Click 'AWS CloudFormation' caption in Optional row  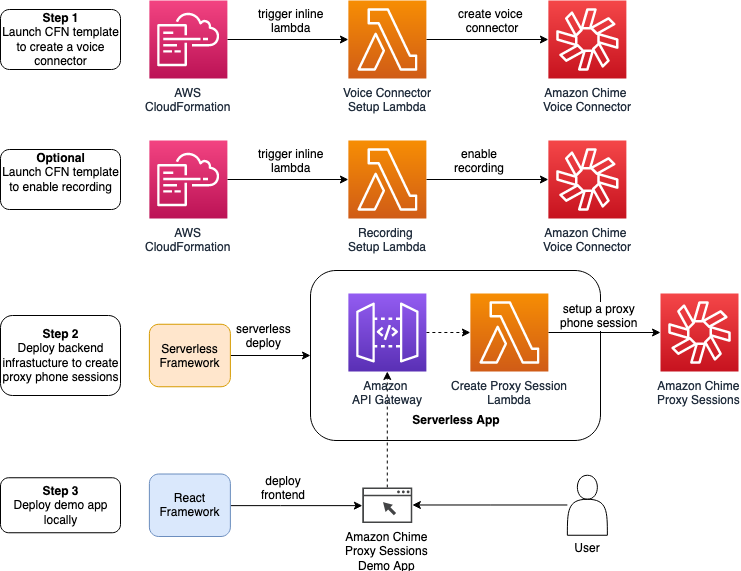[188, 240]
